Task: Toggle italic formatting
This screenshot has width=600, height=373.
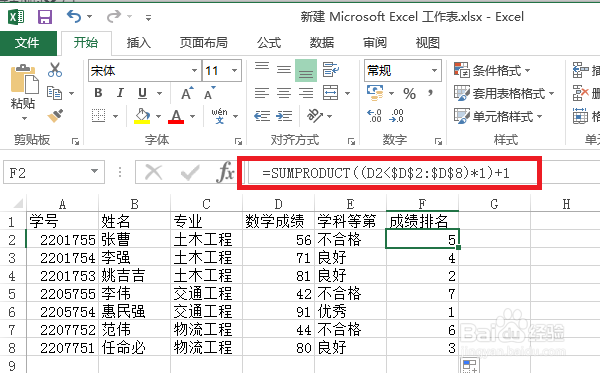Action: [120, 93]
